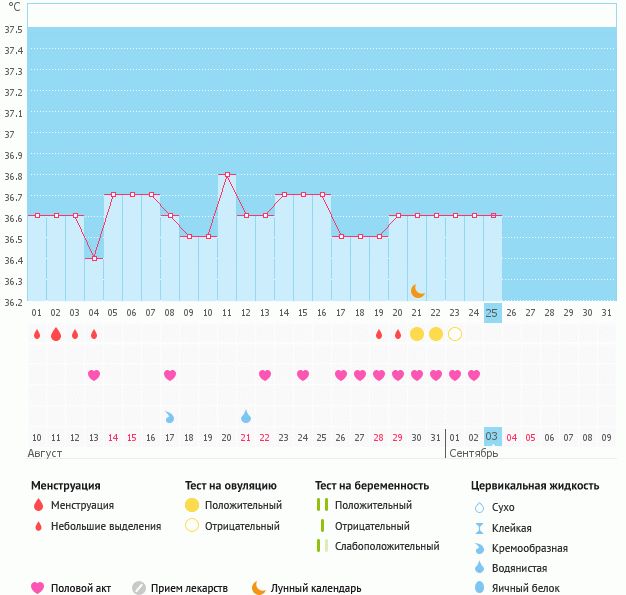Click the heart icon beside Половой акт legend
Screen dimensions: 626x595
(38, 588)
